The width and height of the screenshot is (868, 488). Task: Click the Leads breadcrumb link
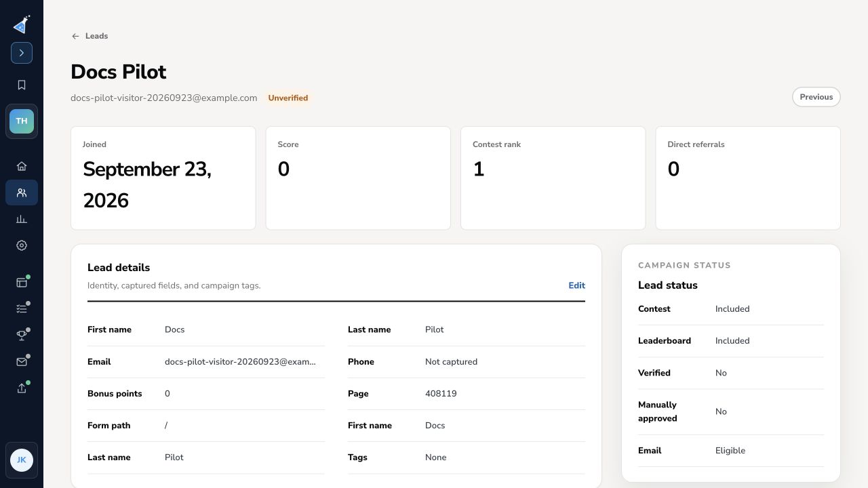(96, 36)
